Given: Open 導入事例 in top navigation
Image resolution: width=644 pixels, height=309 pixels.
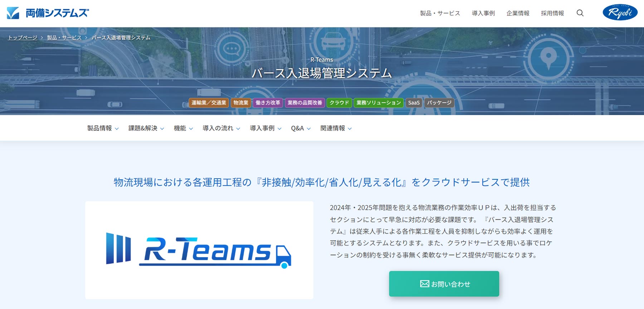Looking at the screenshot, I should 483,13.
